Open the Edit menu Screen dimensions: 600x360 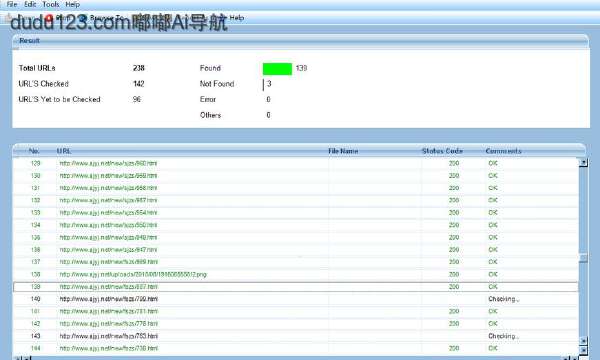click(30, 5)
